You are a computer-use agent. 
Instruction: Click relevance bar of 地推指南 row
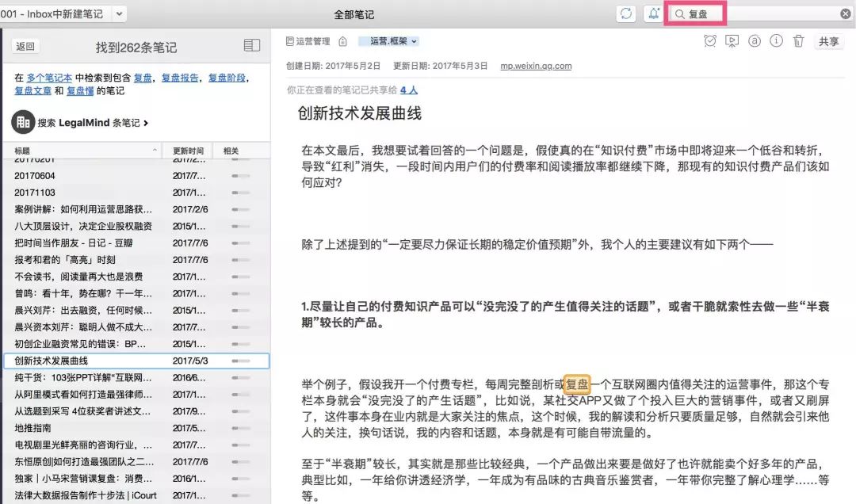click(x=240, y=428)
